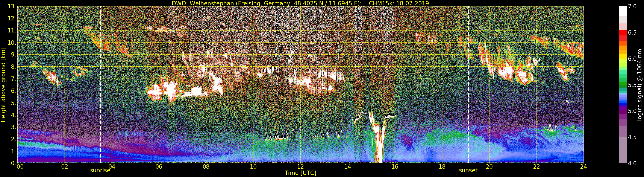Click the time axis tick 12
Viewport: 644px width, 177px height.
[300, 166]
